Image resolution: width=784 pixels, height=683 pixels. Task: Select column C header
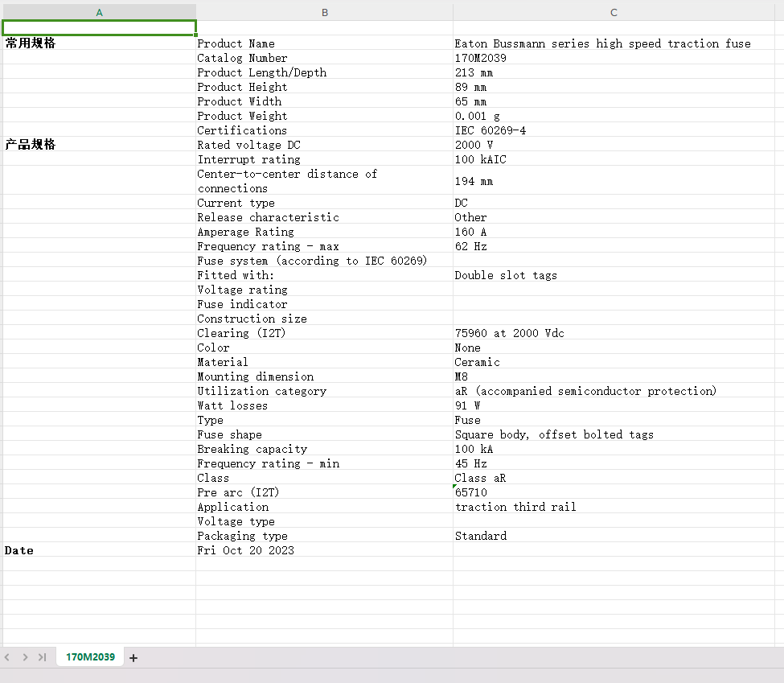click(x=614, y=13)
